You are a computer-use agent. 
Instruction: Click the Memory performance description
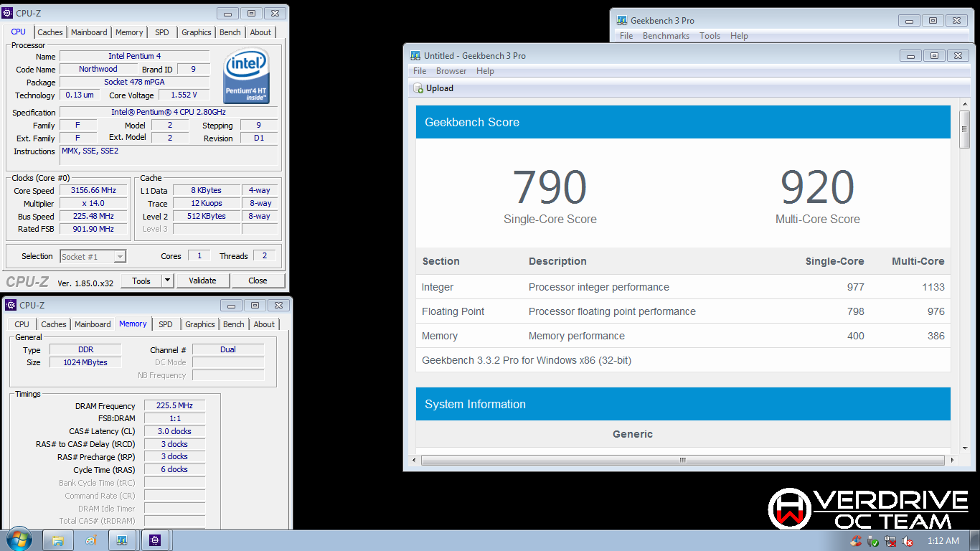click(577, 336)
